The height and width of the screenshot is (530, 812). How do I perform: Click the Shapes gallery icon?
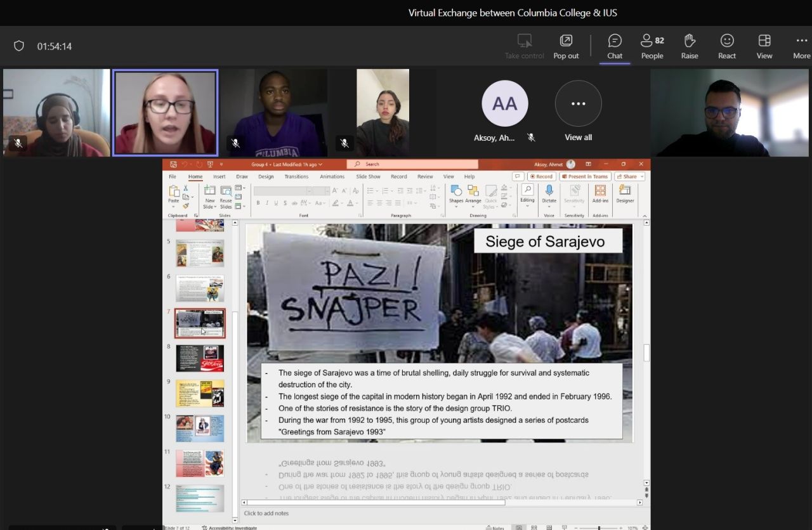tap(456, 193)
